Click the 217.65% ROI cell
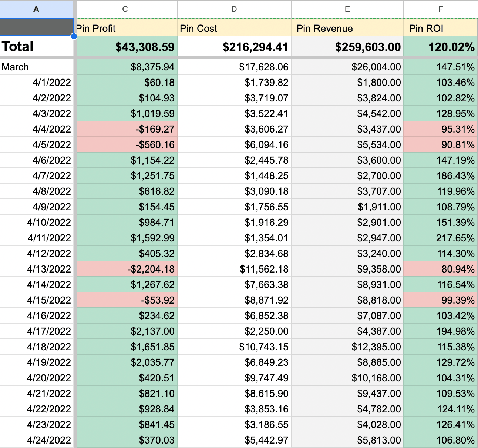The image size is (478, 448). click(440, 238)
